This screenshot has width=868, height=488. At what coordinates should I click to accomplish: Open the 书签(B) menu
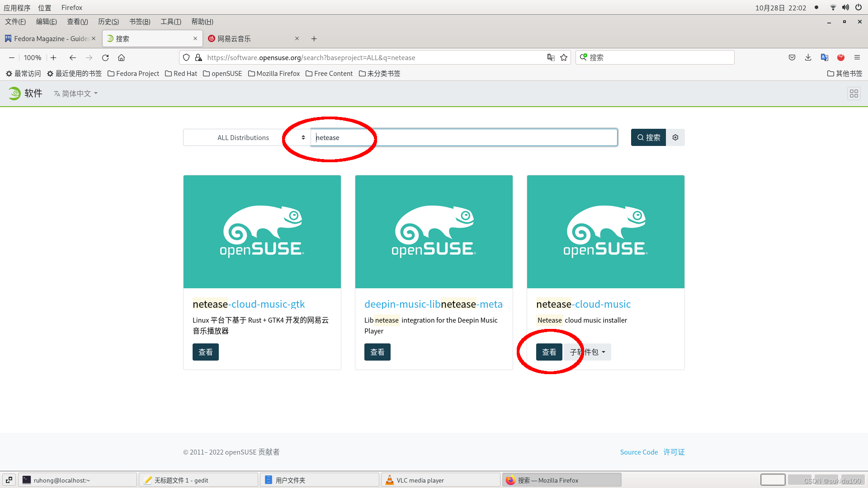click(140, 22)
